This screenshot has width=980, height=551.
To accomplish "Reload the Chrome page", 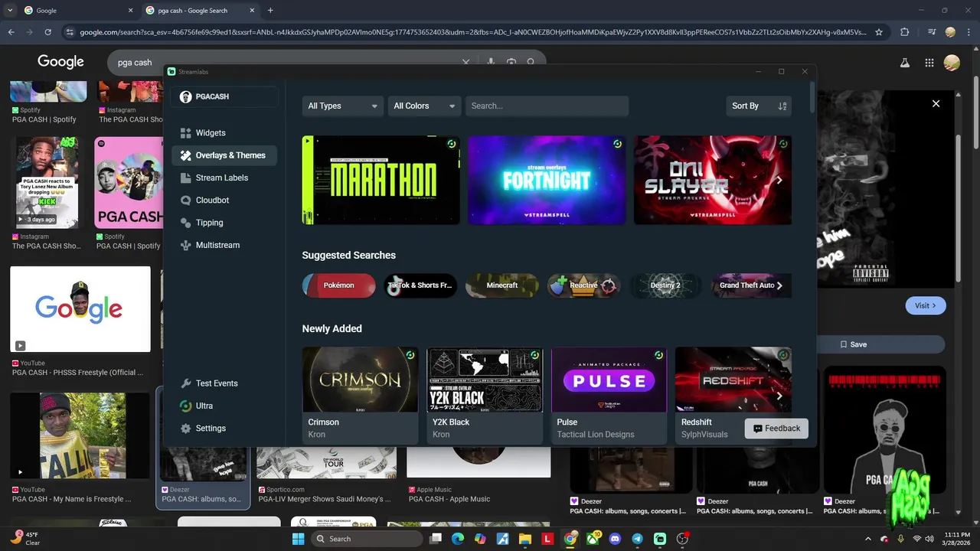I will tap(48, 32).
